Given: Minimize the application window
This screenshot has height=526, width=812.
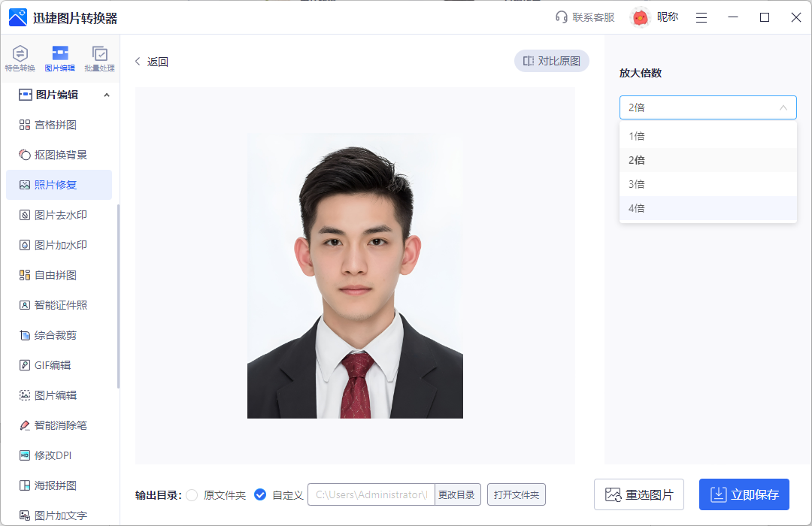Looking at the screenshot, I should (x=733, y=17).
